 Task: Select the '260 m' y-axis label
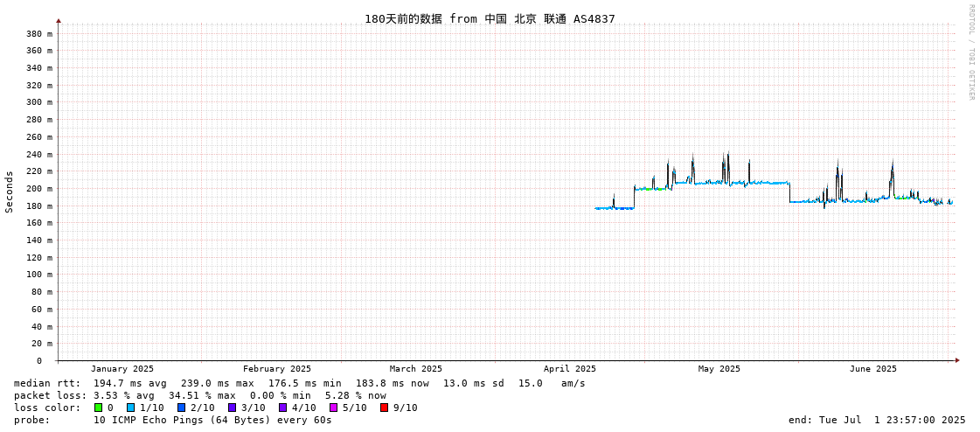click(x=40, y=137)
